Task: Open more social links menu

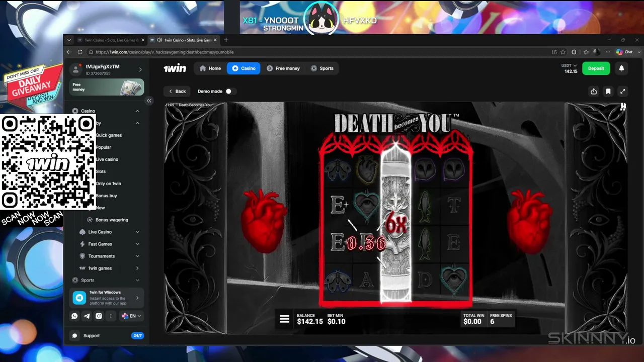Action: point(111,316)
